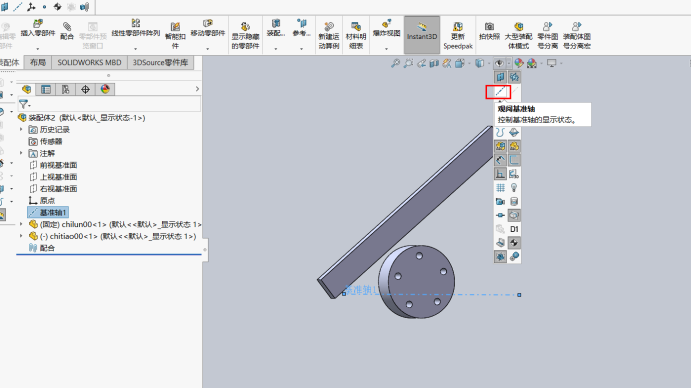Click 零件图号分离 macro button
This screenshot has height=389, width=692.
(548, 35)
